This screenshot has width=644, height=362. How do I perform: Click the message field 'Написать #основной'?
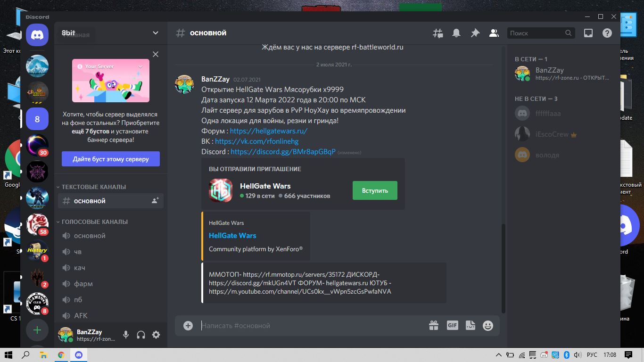coord(311,326)
